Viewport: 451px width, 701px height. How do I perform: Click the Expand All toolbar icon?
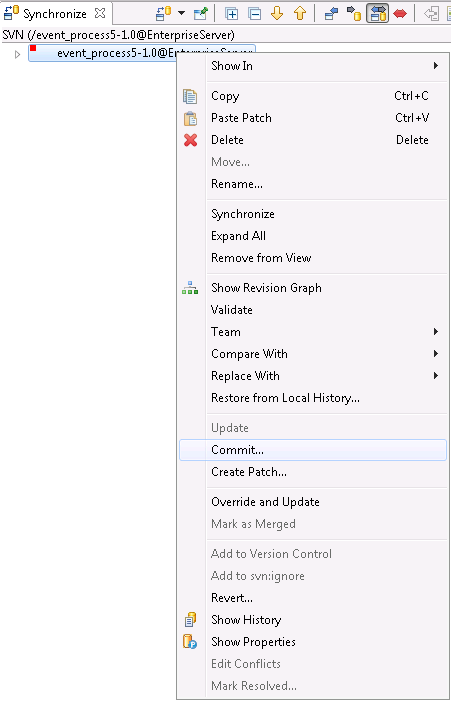(x=232, y=13)
